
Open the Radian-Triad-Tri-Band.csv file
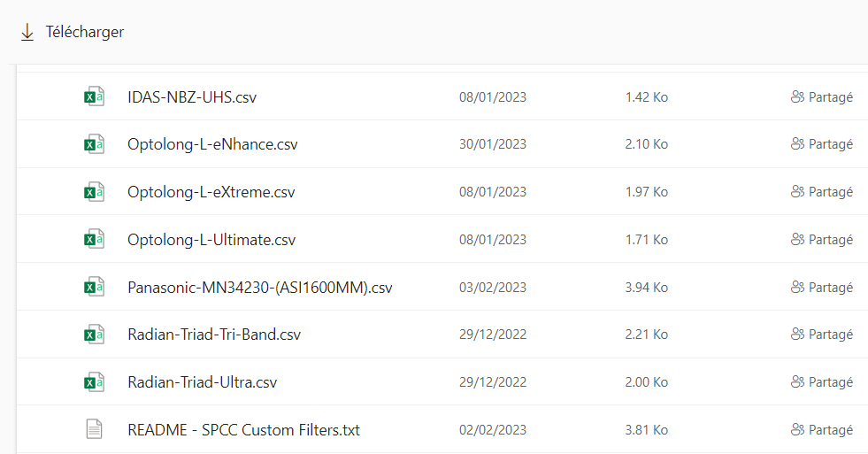214,335
